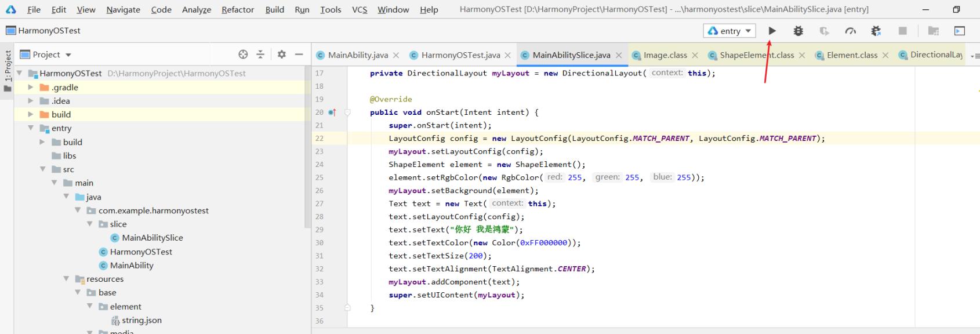Screen dimensions: 980x334
Task: Close the MainAbility.java tab
Action: tap(396, 55)
